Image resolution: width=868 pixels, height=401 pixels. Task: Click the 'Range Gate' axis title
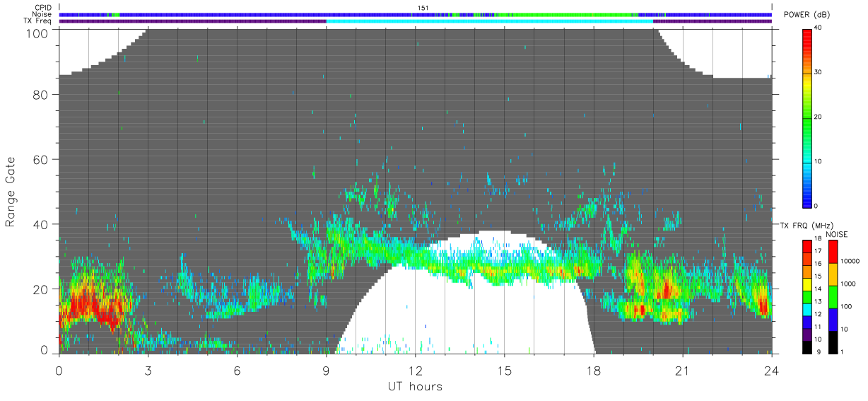(x=11, y=193)
